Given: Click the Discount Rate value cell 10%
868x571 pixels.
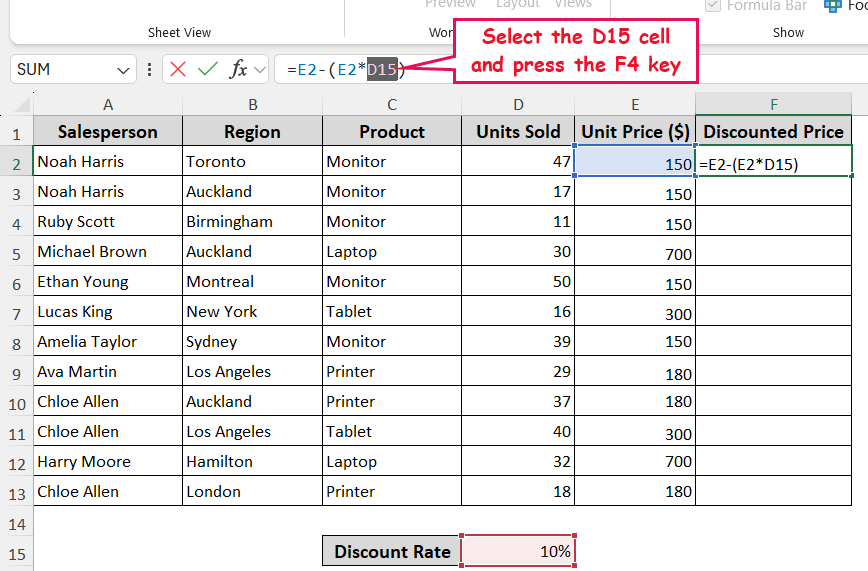Looking at the screenshot, I should click(x=518, y=551).
